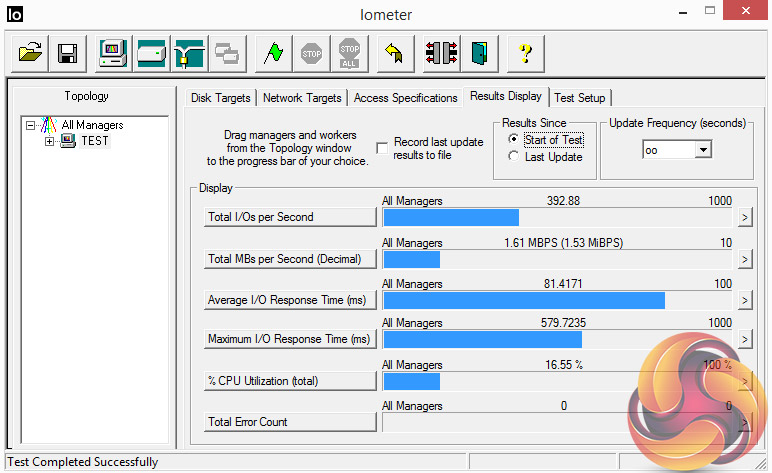
Task: Click the Start New Disk Worker icon
Action: pos(151,54)
